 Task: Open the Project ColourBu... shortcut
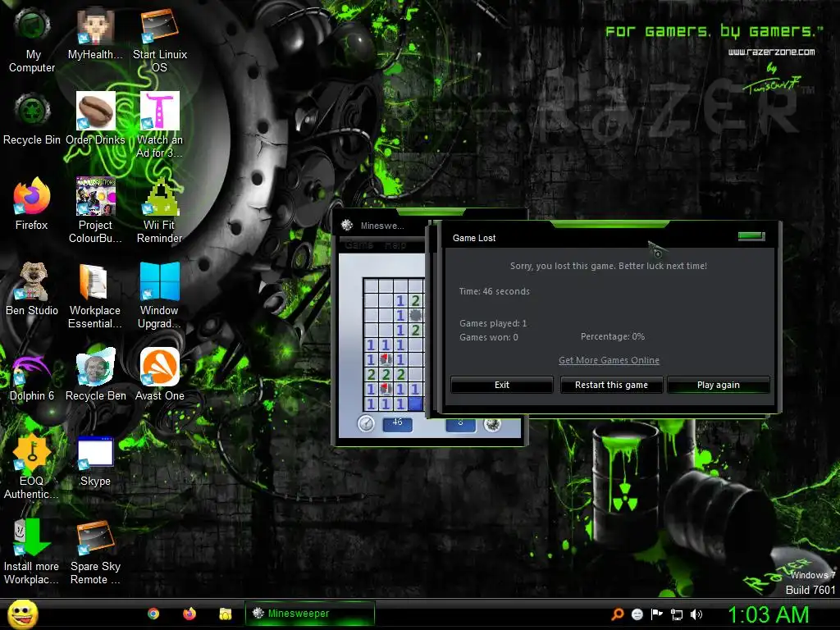[95, 211]
